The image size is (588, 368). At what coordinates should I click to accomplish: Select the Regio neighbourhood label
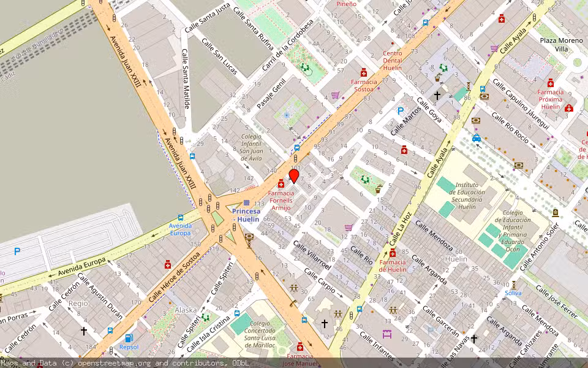tap(78, 304)
